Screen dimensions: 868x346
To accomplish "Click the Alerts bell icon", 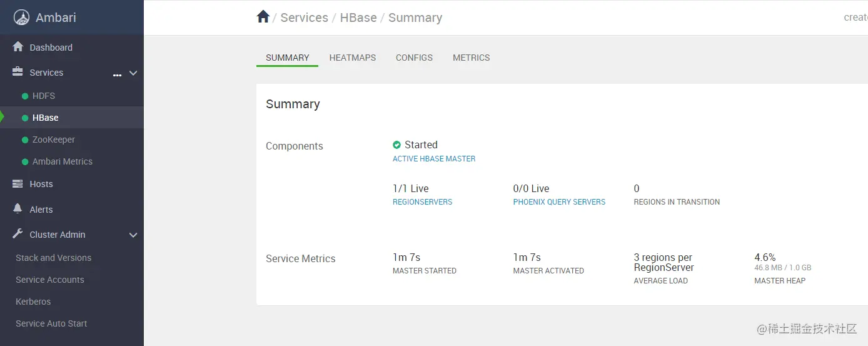I will coord(18,209).
